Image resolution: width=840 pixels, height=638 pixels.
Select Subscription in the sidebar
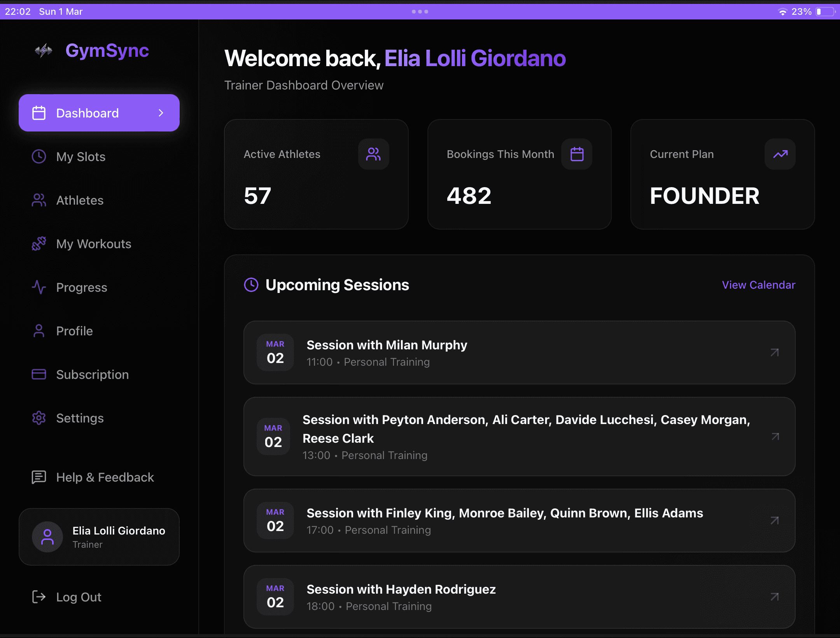click(x=92, y=375)
